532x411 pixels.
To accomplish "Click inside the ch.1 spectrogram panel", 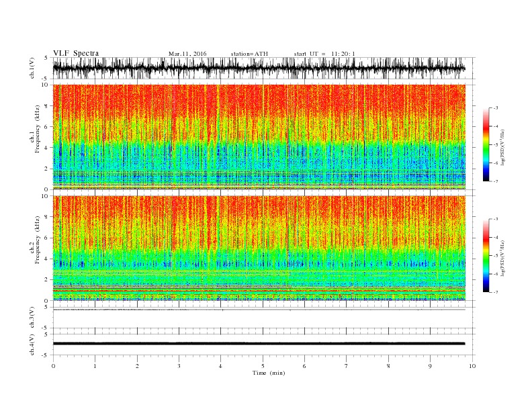I will pyautogui.click(x=259, y=137).
